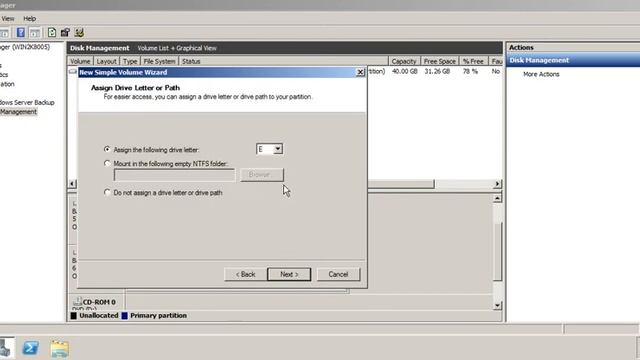Close the New Simple Volume Wizard dialog
Image resolution: width=640 pixels, height=360 pixels.
pyautogui.click(x=360, y=72)
